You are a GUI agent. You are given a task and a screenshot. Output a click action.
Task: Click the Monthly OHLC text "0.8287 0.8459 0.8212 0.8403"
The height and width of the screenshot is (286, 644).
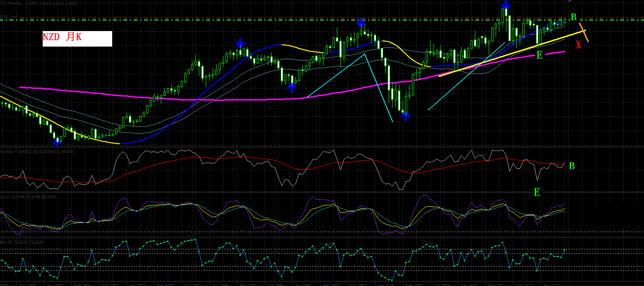(x=51, y=3)
